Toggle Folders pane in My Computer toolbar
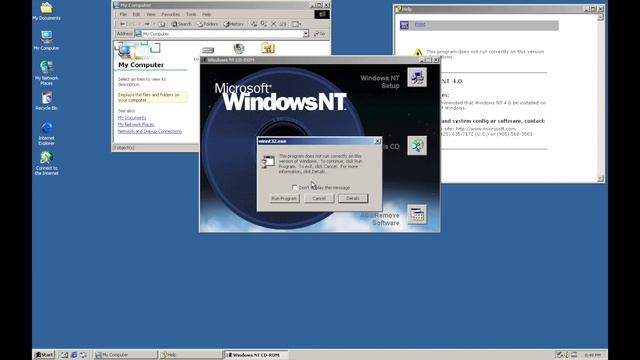640x360 pixels. tap(207, 24)
